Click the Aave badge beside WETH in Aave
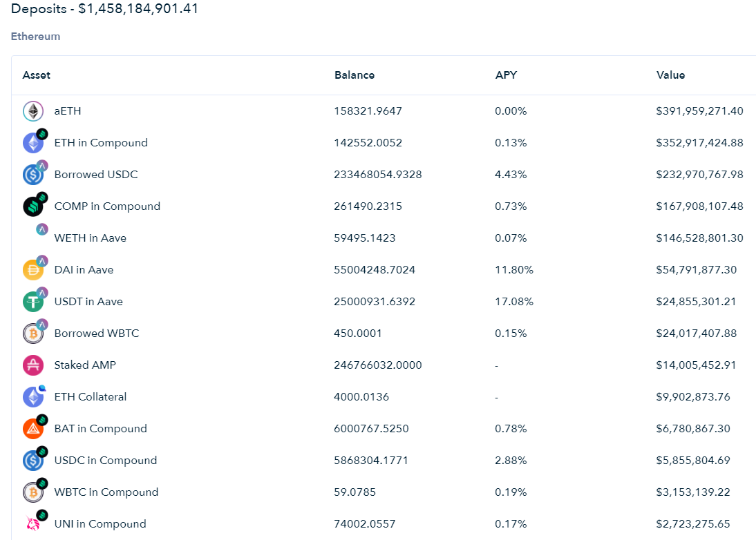The image size is (756, 540). coord(42,229)
